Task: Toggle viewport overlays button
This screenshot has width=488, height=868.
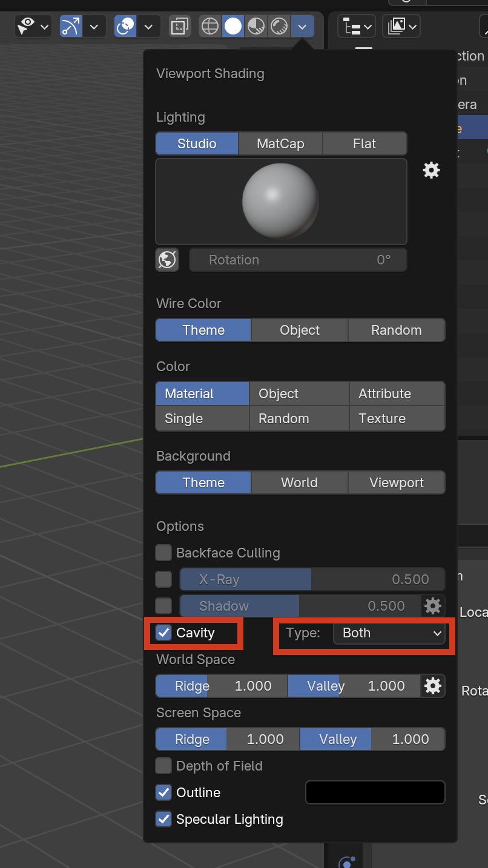Action: coord(125,27)
